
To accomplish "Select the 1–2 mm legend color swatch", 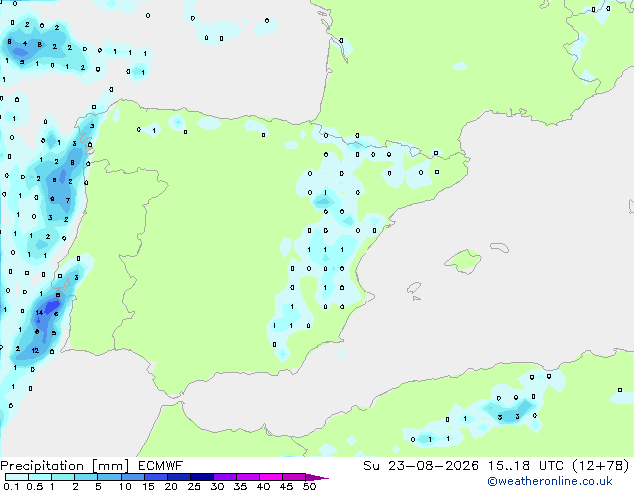I will point(63,477).
